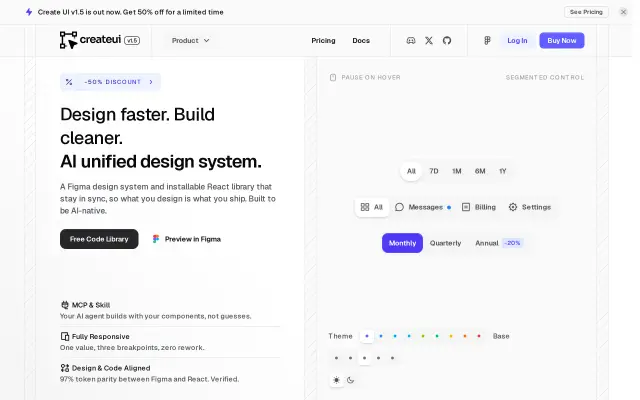Open the X (Twitter) profile icon
The height and width of the screenshot is (400, 640).
[x=429, y=40]
